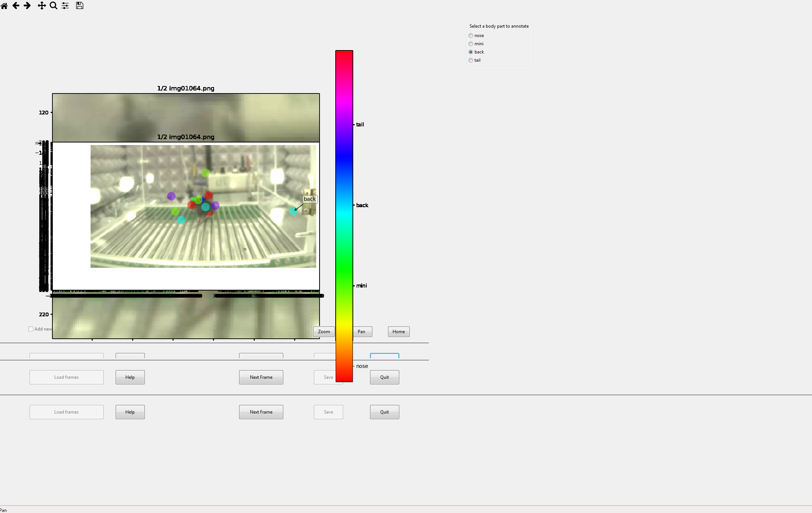Click the mini label on colorbar
Screen dimensions: 812x513
tap(361, 286)
